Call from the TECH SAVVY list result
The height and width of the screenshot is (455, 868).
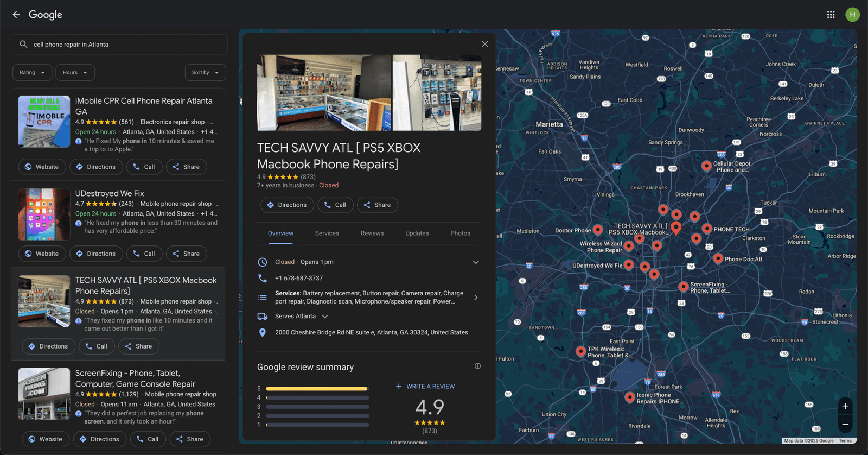pos(97,346)
